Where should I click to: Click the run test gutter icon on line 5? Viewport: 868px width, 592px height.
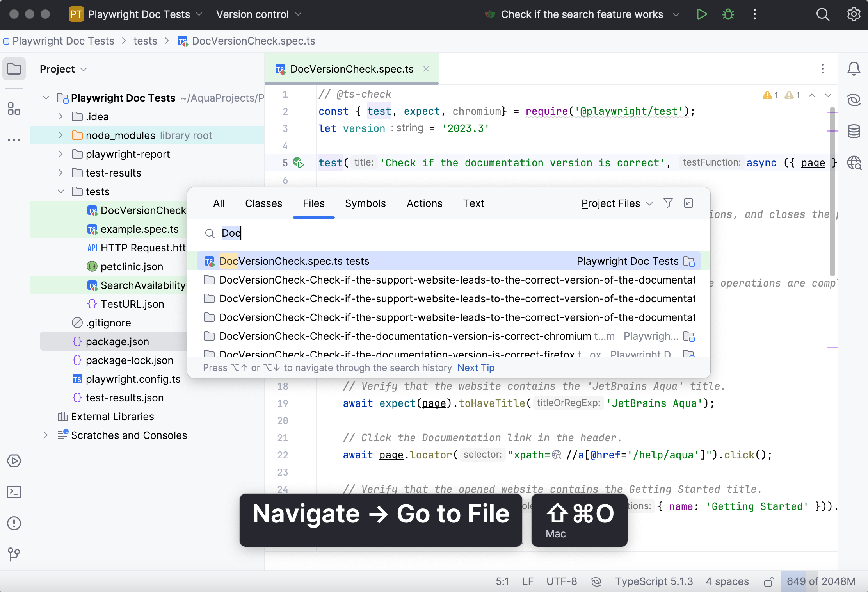click(298, 162)
